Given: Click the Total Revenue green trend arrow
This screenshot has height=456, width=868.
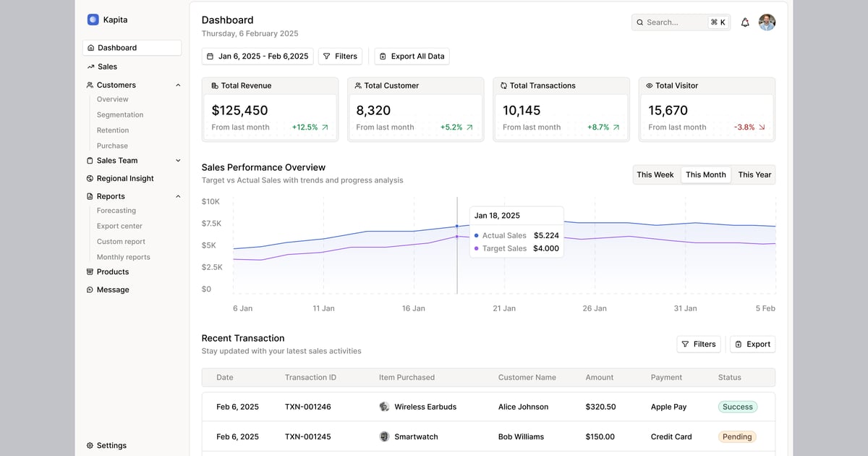Looking at the screenshot, I should click(x=325, y=127).
